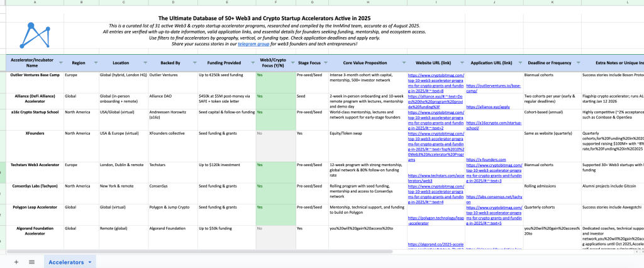Open labs.consensys.net tachyon link
This screenshot has height=268, width=644.
pyautogui.click(x=494, y=199)
